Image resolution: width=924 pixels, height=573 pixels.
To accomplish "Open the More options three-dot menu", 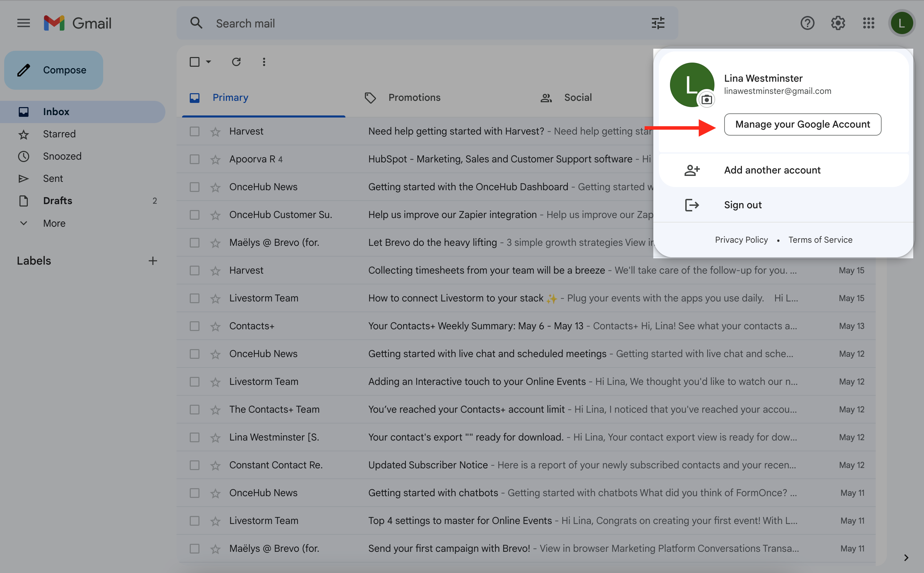I will [x=264, y=62].
